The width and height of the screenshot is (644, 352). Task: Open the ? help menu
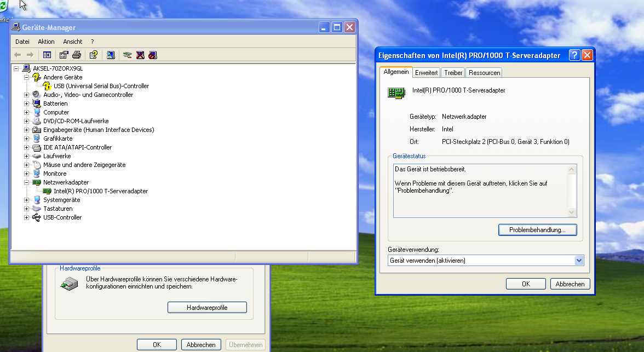pos(93,42)
